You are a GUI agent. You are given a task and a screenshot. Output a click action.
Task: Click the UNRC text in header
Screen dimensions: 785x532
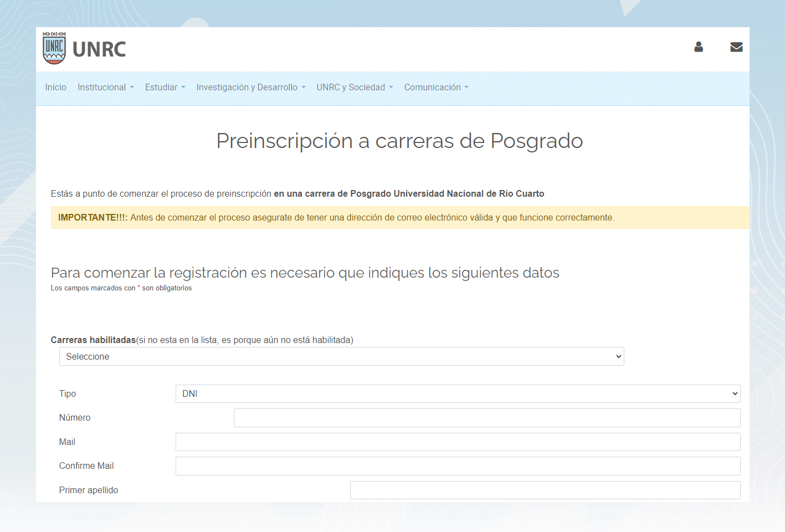99,49
